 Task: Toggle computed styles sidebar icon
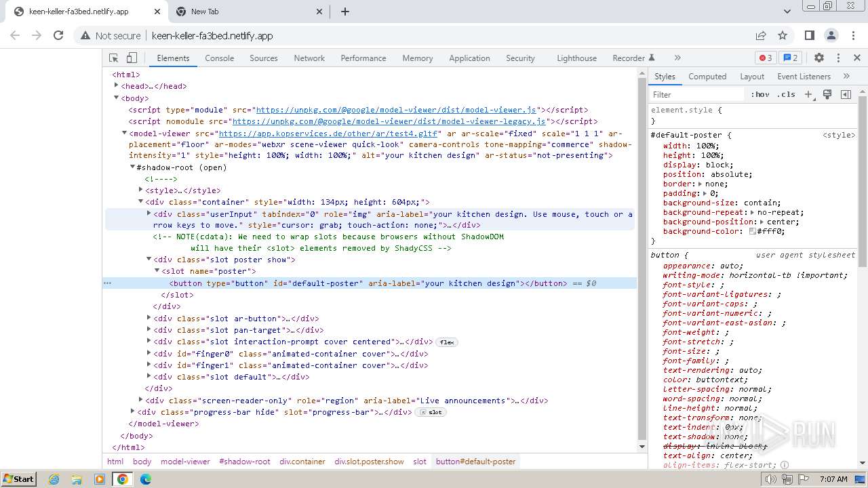click(846, 95)
